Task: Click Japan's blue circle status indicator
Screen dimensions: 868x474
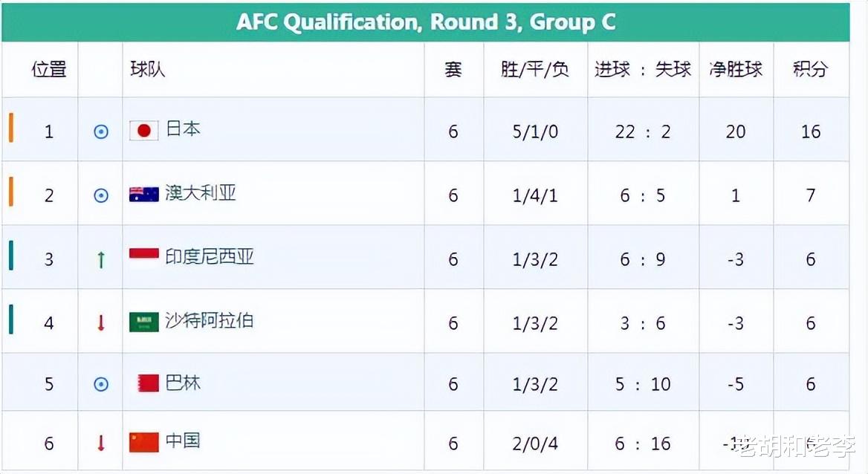Action: [101, 132]
